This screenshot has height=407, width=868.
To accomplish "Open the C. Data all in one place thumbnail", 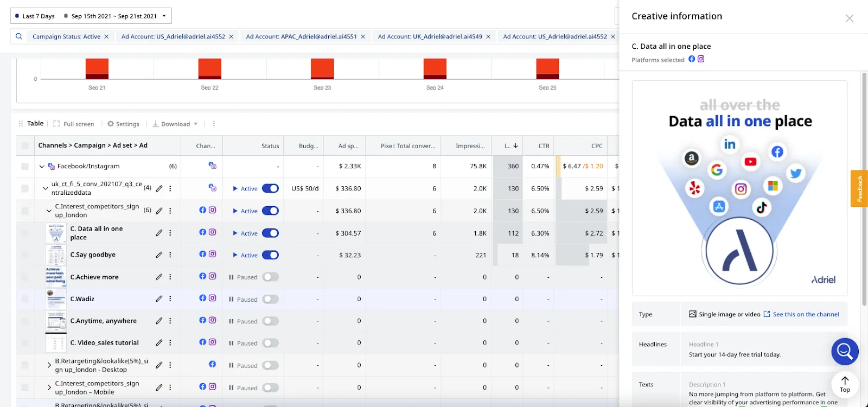I will click(x=56, y=233).
